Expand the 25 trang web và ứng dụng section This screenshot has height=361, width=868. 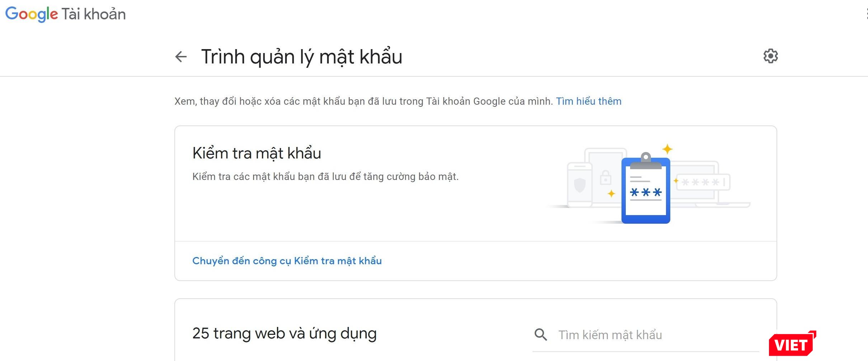[x=284, y=333]
